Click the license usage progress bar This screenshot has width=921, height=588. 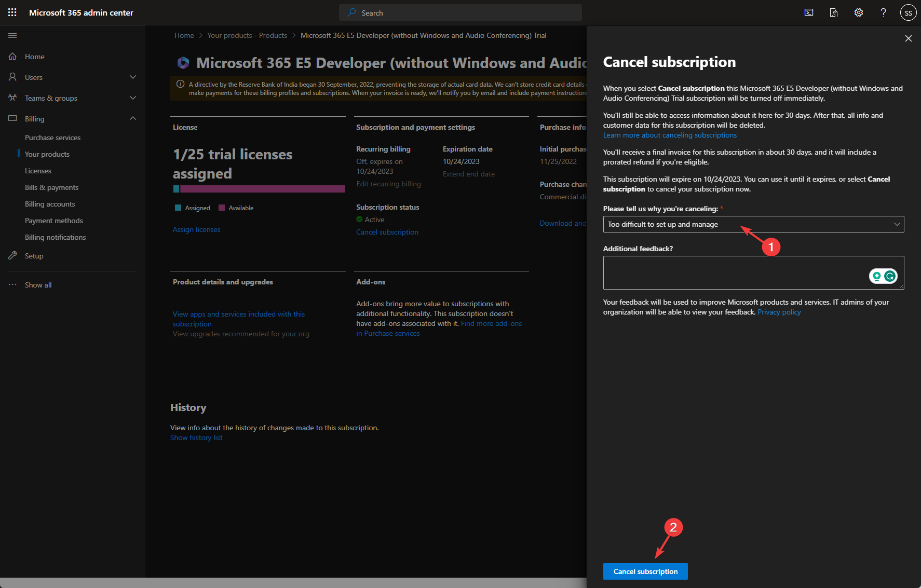259,189
